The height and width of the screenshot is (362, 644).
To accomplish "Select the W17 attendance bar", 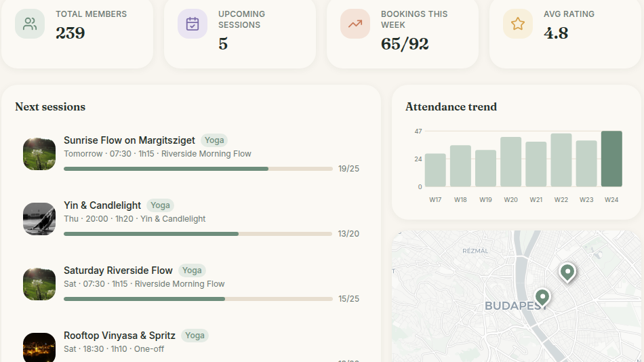I will click(435, 170).
